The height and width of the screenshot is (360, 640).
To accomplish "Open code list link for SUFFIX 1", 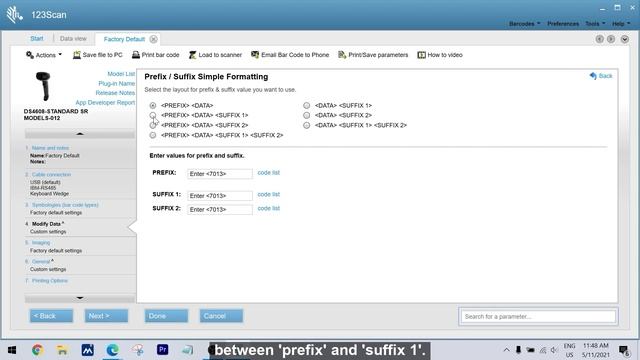I will tap(269, 194).
